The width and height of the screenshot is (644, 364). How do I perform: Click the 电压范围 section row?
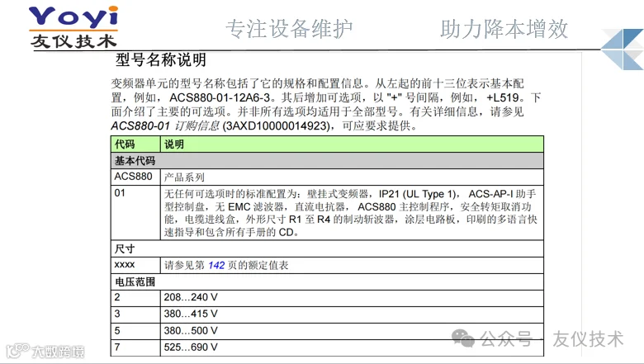(327, 282)
